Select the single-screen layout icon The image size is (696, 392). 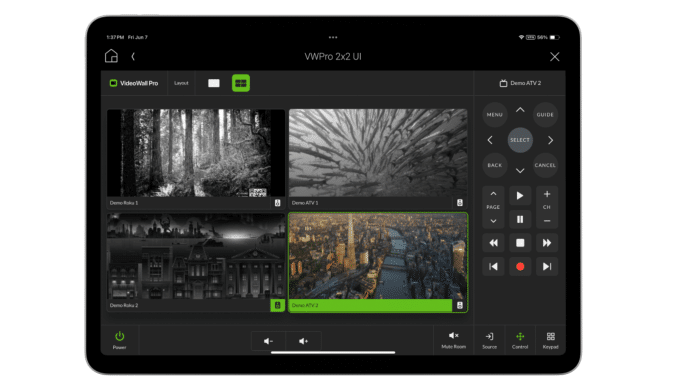(214, 83)
